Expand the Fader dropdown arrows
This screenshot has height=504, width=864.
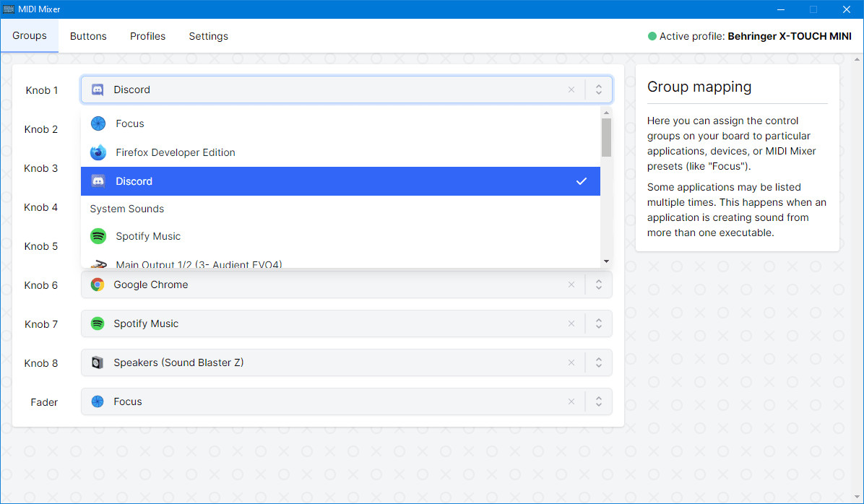click(x=598, y=402)
